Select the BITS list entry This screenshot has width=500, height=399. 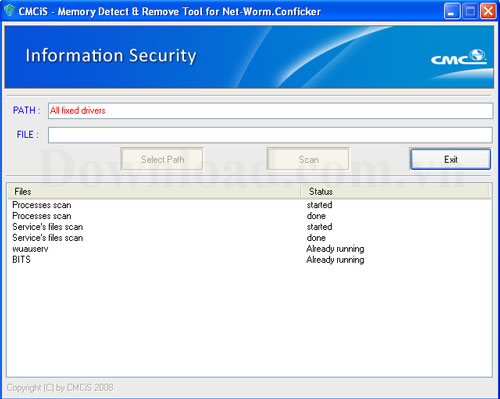249,260
